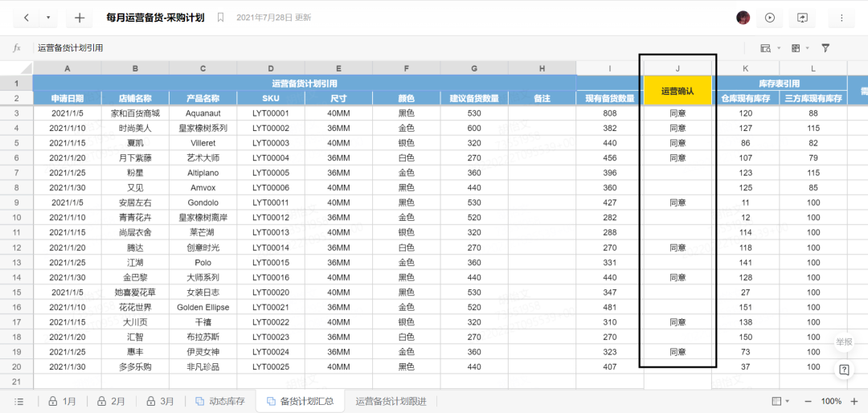Open the user avatar profile
868x413 pixels.
743,18
